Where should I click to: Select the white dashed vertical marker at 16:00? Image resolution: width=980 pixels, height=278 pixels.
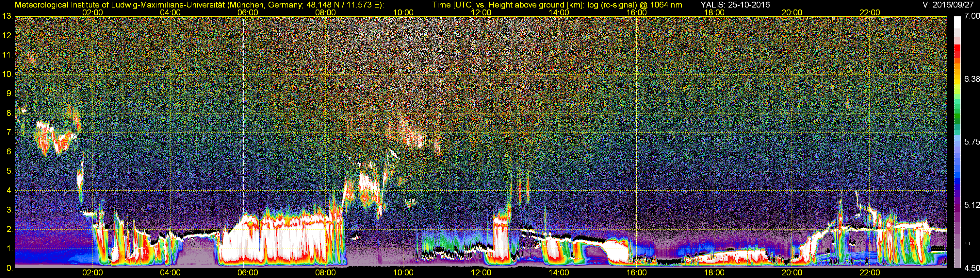pyautogui.click(x=636, y=142)
